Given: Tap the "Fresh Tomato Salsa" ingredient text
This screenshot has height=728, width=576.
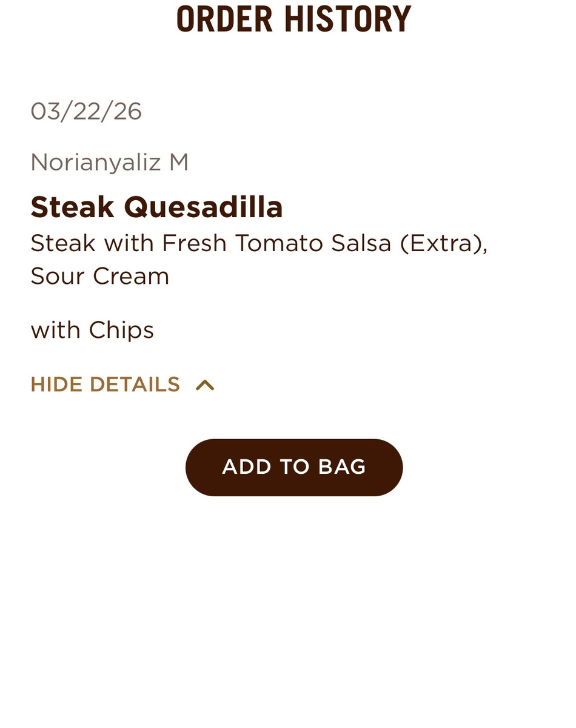Looking at the screenshot, I should coord(276,243).
